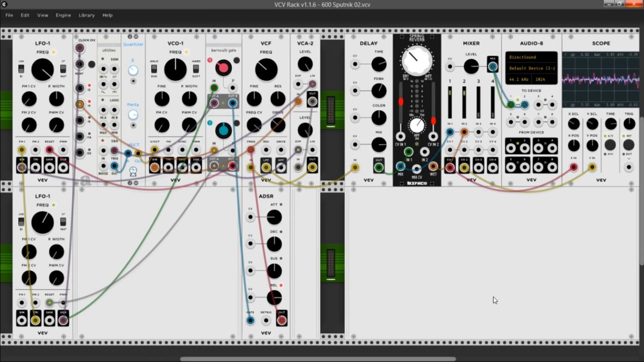
Task: Toggle the SCOPE X/Y mode button
Action: (x=610, y=145)
